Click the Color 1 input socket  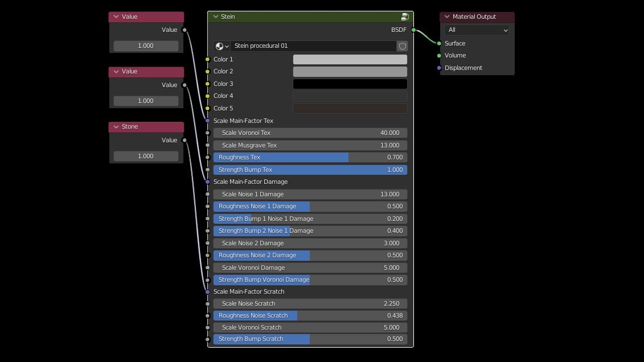tap(207, 59)
